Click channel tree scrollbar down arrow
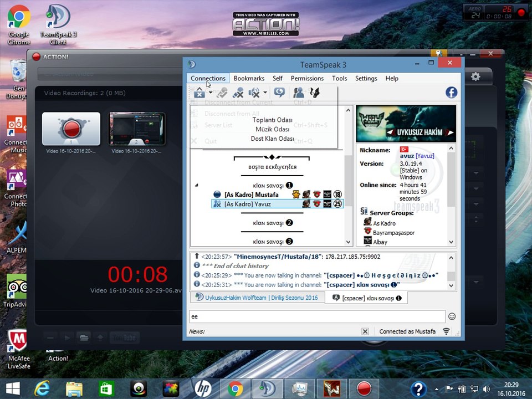532x399 pixels. point(348,242)
